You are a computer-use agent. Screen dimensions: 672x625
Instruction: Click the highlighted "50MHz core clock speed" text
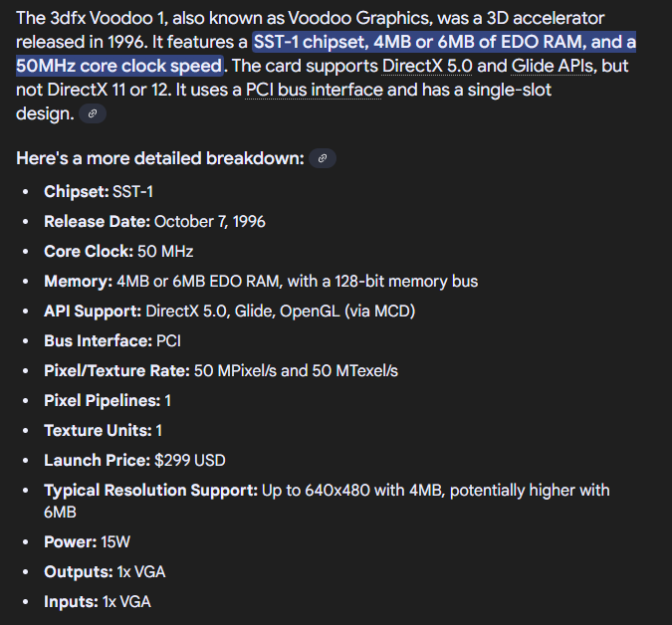coord(119,66)
